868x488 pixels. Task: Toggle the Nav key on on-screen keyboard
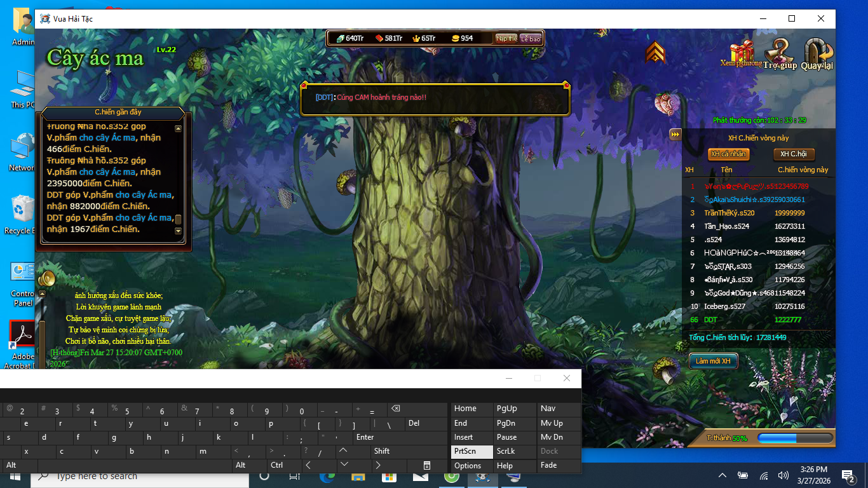tap(559, 409)
